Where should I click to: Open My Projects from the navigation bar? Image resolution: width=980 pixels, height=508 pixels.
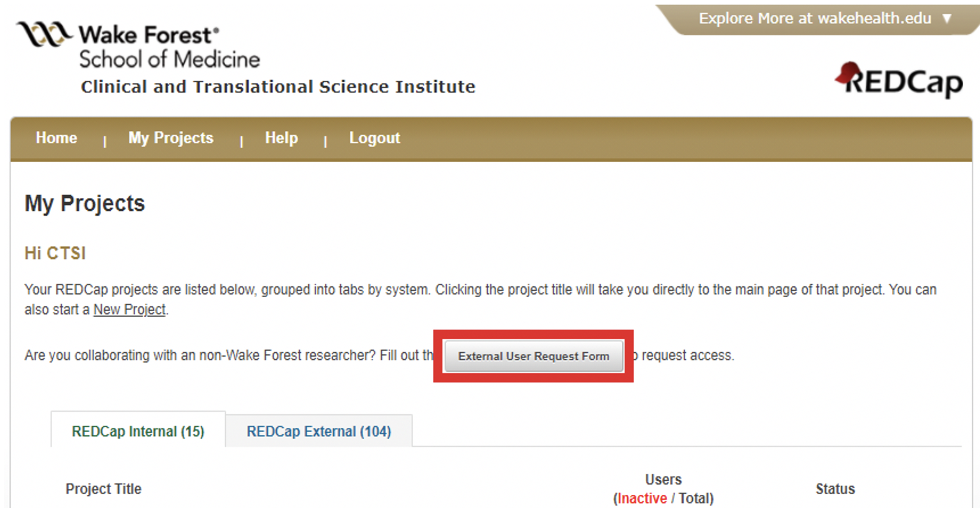point(171,138)
